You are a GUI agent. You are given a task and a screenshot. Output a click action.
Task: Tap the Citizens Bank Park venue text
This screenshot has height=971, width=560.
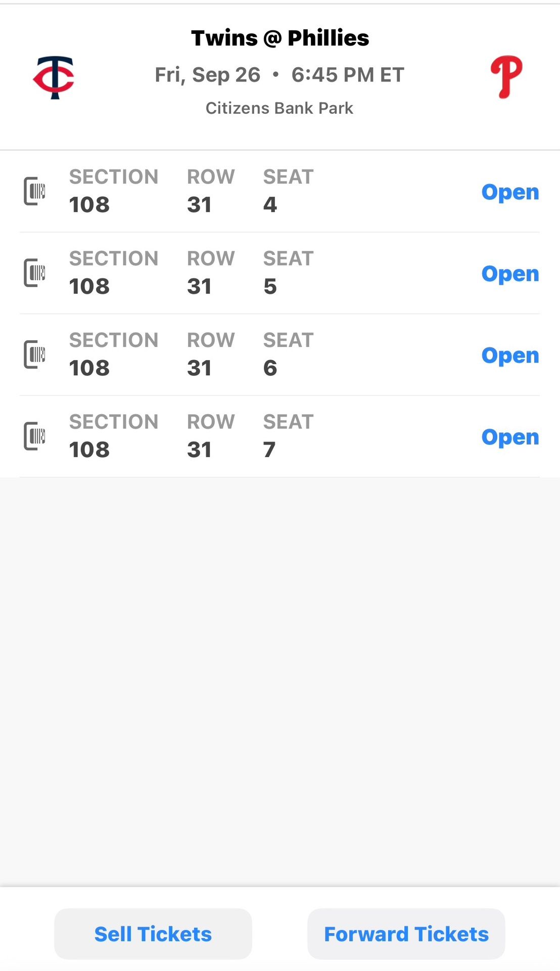click(279, 108)
